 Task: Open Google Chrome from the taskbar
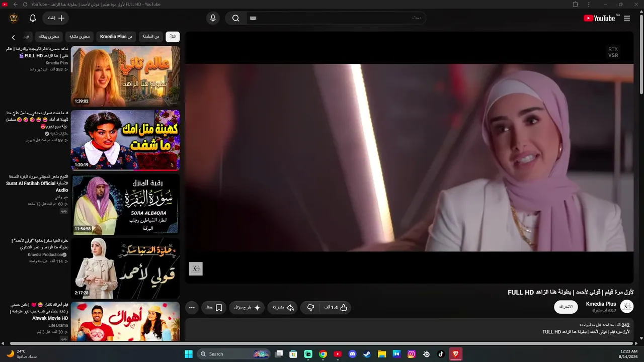point(323,354)
